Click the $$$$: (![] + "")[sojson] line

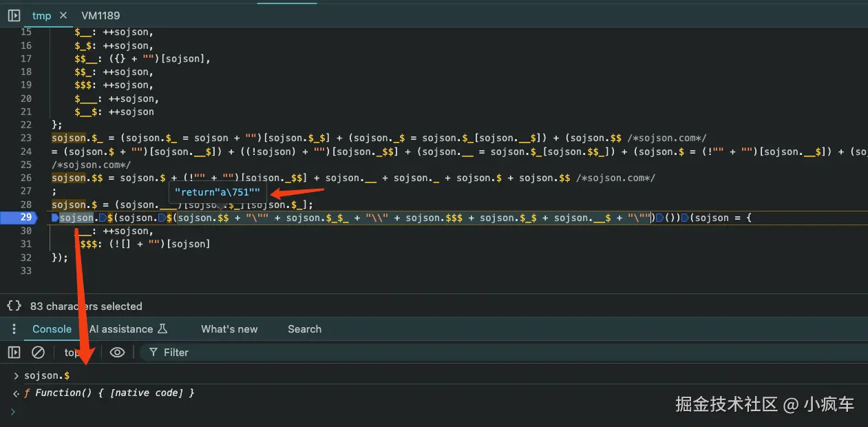tap(142, 244)
